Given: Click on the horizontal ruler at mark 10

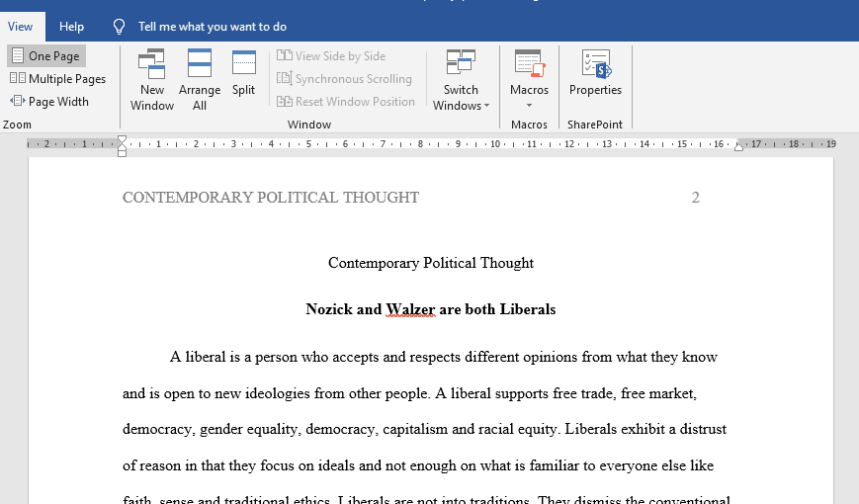Looking at the screenshot, I should (495, 144).
